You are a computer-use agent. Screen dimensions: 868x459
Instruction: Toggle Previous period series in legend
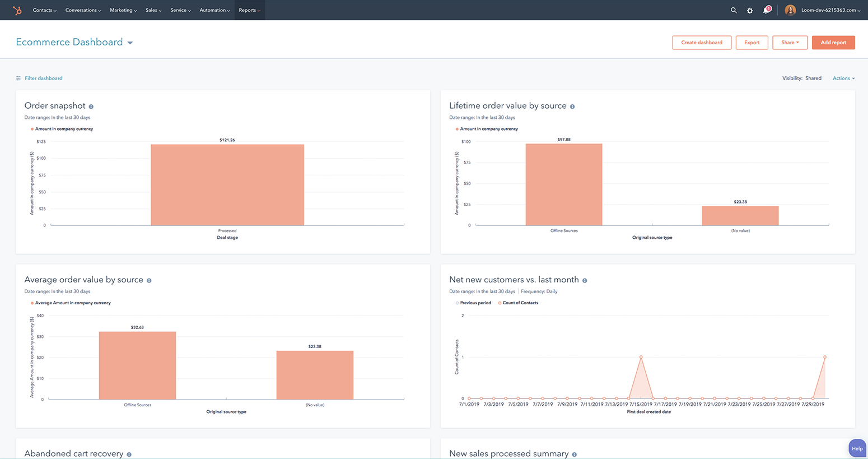pos(475,303)
